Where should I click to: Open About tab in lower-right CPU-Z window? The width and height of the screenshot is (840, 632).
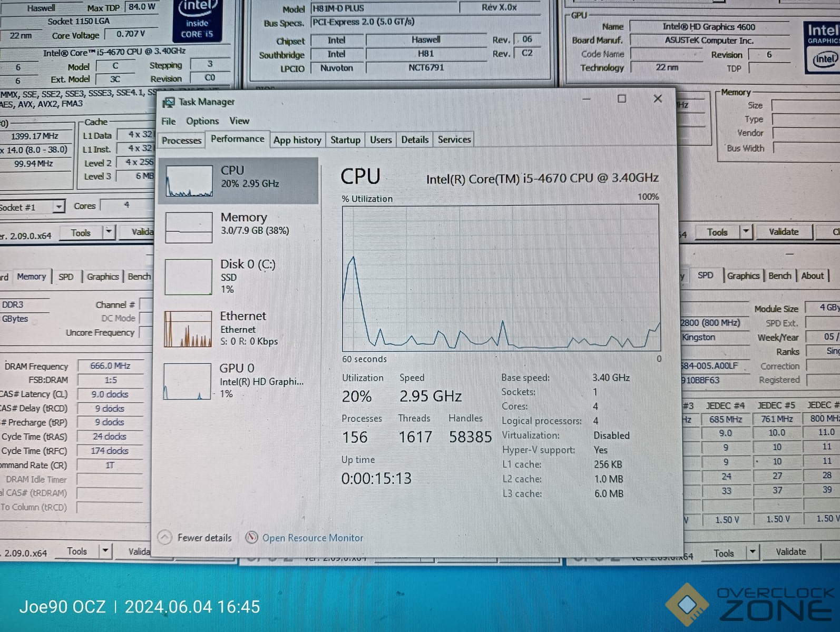pyautogui.click(x=812, y=275)
